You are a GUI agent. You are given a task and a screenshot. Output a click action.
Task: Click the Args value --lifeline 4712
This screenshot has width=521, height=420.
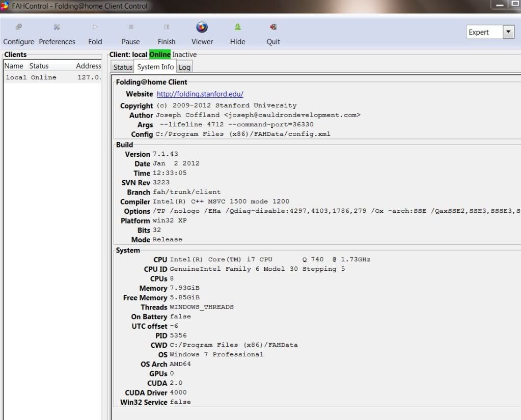coord(236,125)
